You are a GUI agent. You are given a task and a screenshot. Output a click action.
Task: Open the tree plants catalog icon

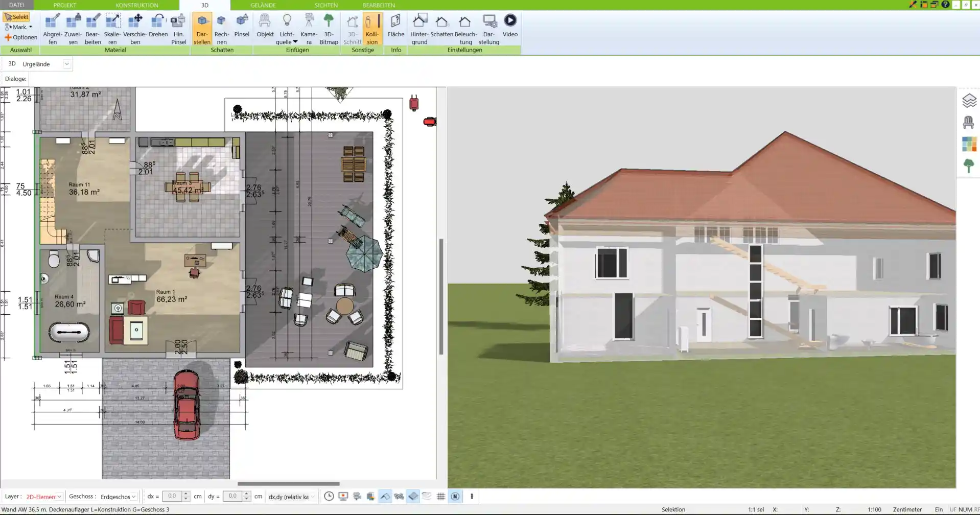click(969, 166)
